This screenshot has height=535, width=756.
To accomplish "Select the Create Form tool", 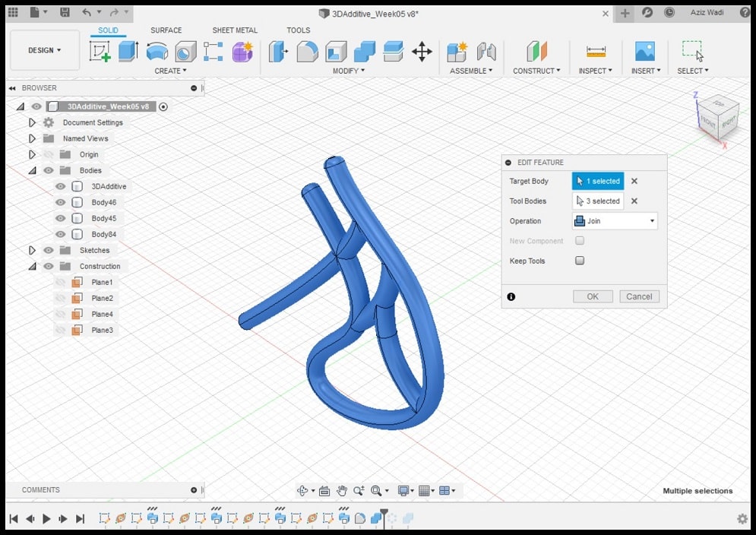I will click(x=242, y=51).
